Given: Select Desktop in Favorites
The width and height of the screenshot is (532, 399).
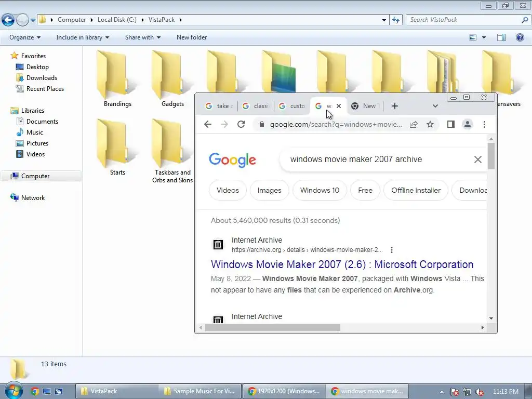Looking at the screenshot, I should point(37,67).
